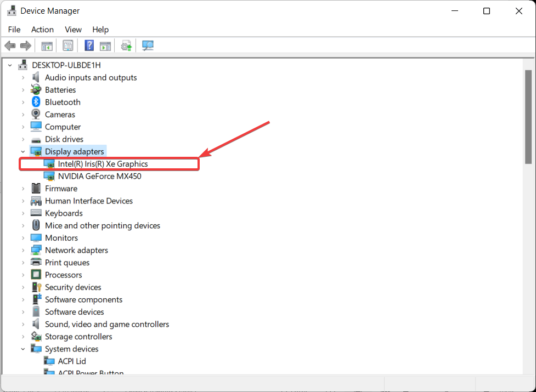Click the Disk drives icon

(x=36, y=140)
